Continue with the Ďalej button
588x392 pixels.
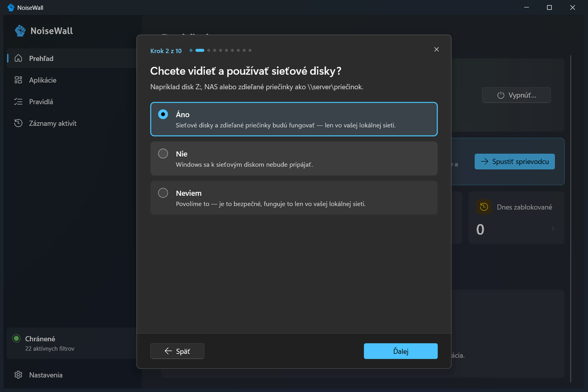click(x=400, y=351)
